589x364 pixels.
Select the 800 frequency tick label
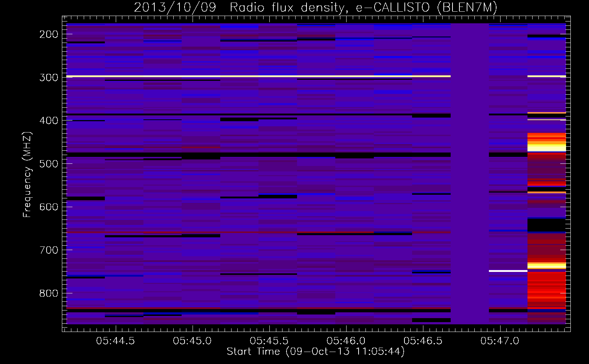pyautogui.click(x=49, y=293)
